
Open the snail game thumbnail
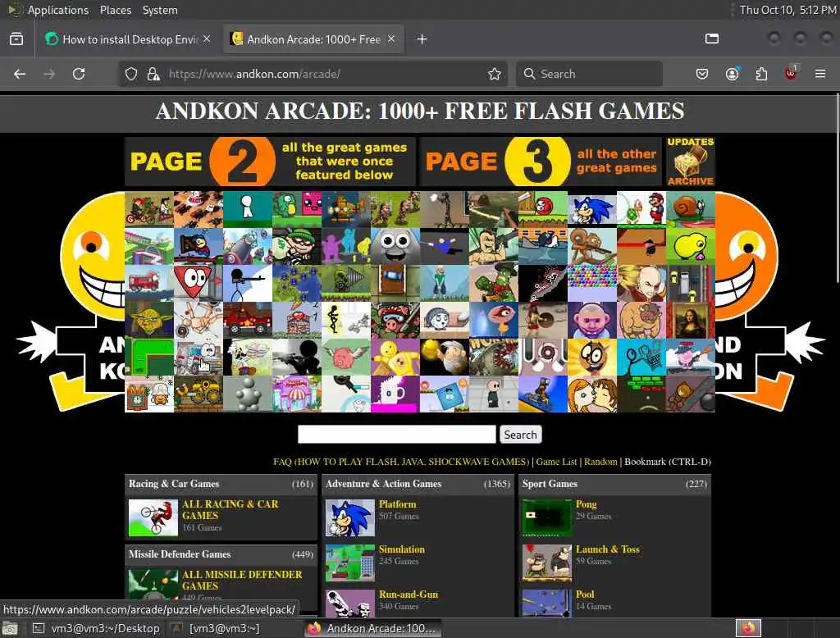[x=691, y=209]
